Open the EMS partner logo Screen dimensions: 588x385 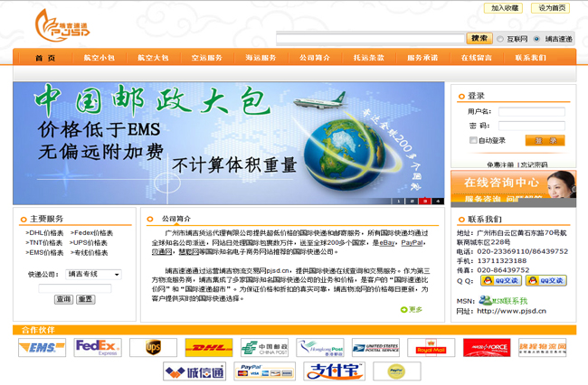click(x=43, y=348)
